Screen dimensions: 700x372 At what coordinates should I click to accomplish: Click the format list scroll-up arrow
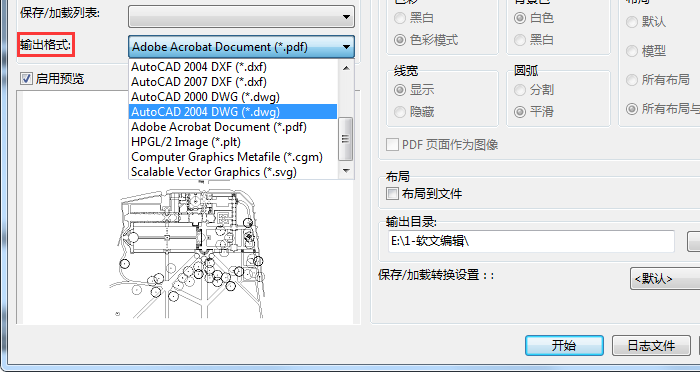point(346,67)
